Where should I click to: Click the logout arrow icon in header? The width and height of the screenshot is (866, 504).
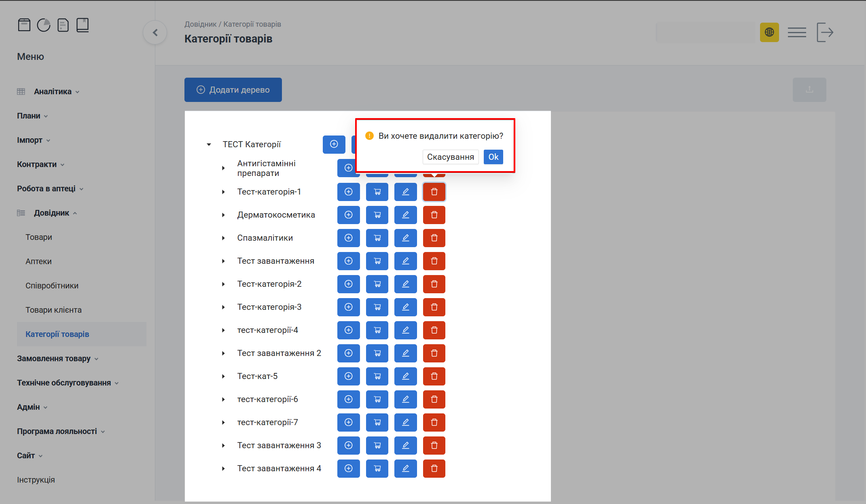(825, 32)
